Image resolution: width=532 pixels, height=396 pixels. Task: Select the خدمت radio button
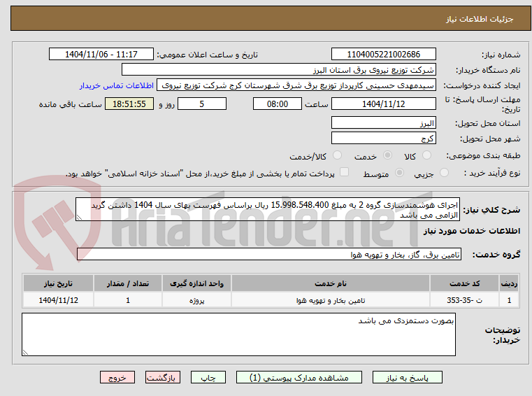(x=387, y=155)
